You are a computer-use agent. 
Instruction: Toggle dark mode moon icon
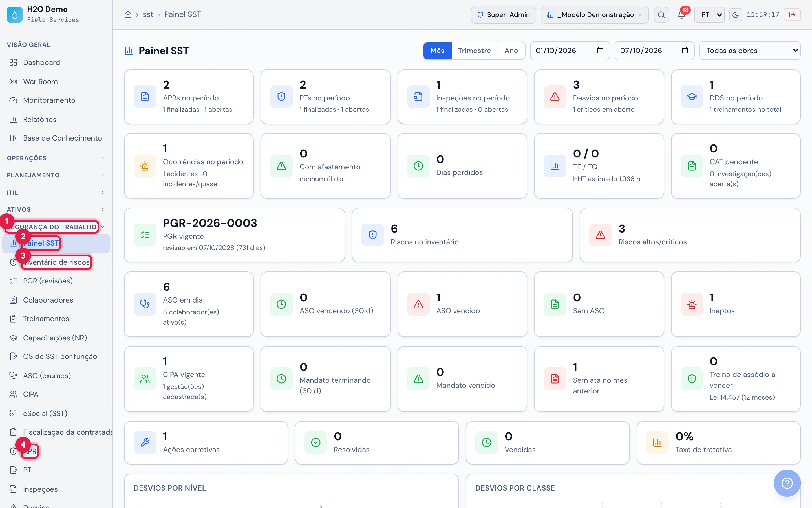[x=735, y=14]
